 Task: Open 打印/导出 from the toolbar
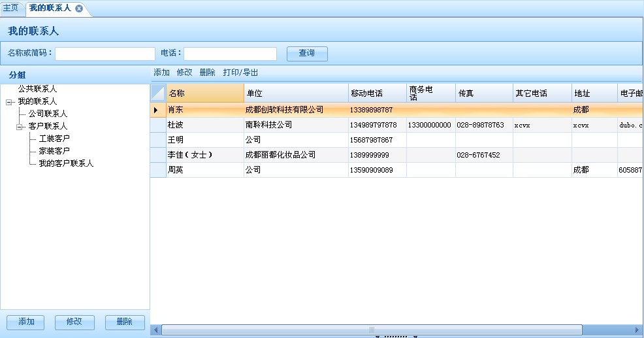coord(240,73)
